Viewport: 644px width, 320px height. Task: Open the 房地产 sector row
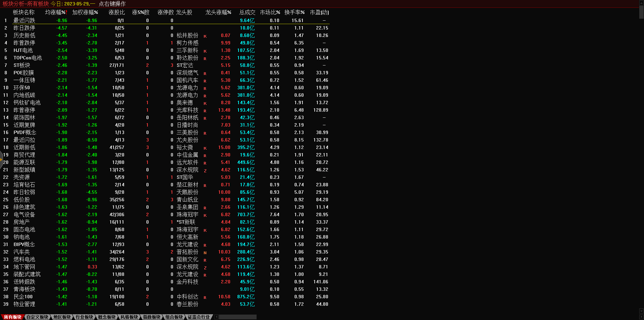click(x=21, y=222)
